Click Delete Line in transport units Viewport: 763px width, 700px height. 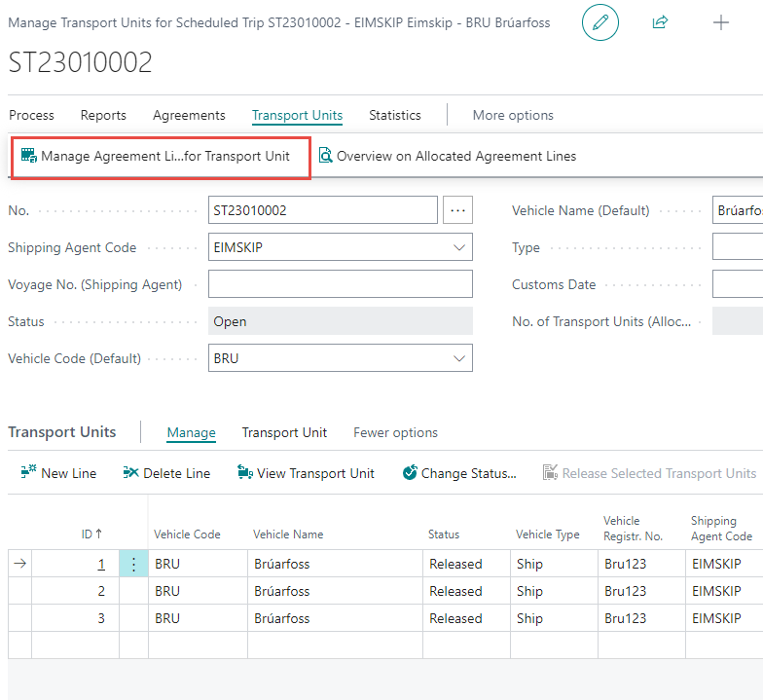pyautogui.click(x=166, y=473)
